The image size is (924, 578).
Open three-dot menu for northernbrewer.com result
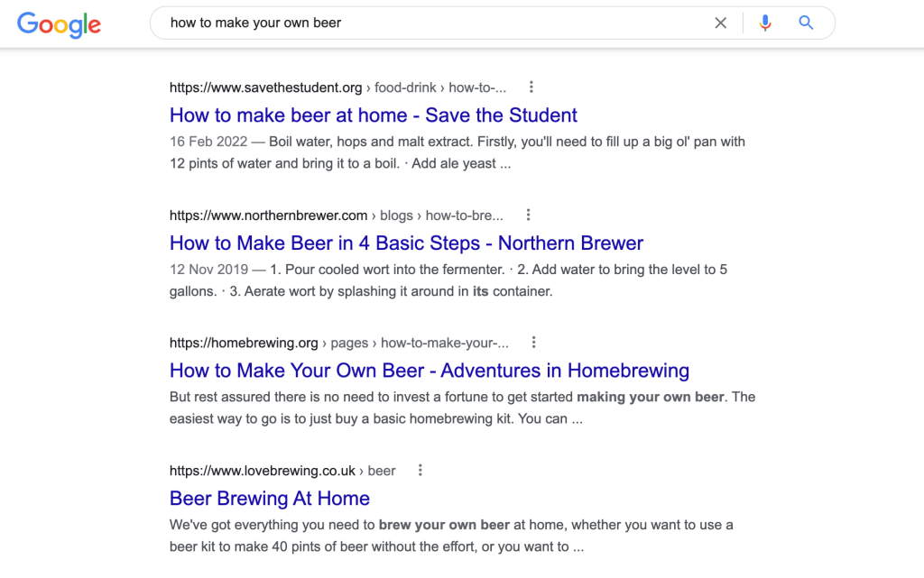(528, 215)
